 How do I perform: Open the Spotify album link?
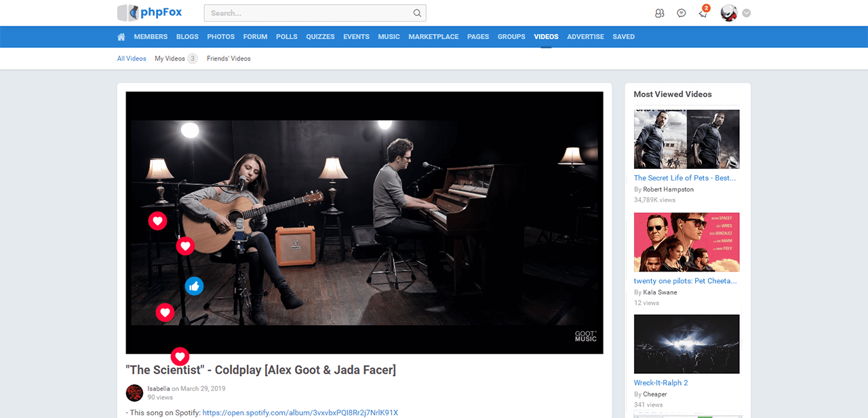coord(300,413)
